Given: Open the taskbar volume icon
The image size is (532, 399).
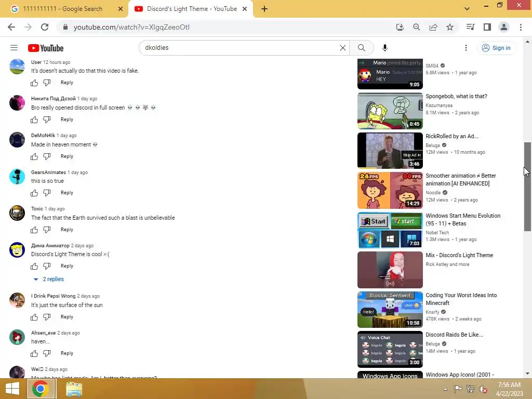Looking at the screenshot, I should coord(483,389).
